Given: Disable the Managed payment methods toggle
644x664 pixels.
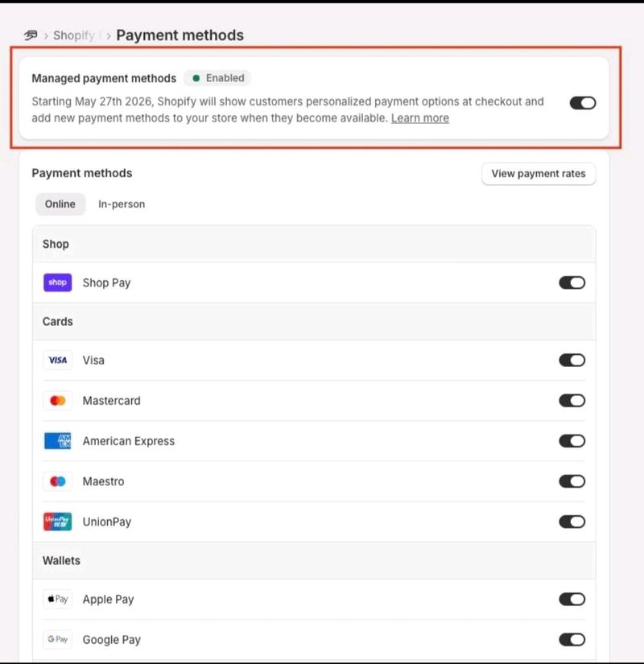Looking at the screenshot, I should click(583, 103).
